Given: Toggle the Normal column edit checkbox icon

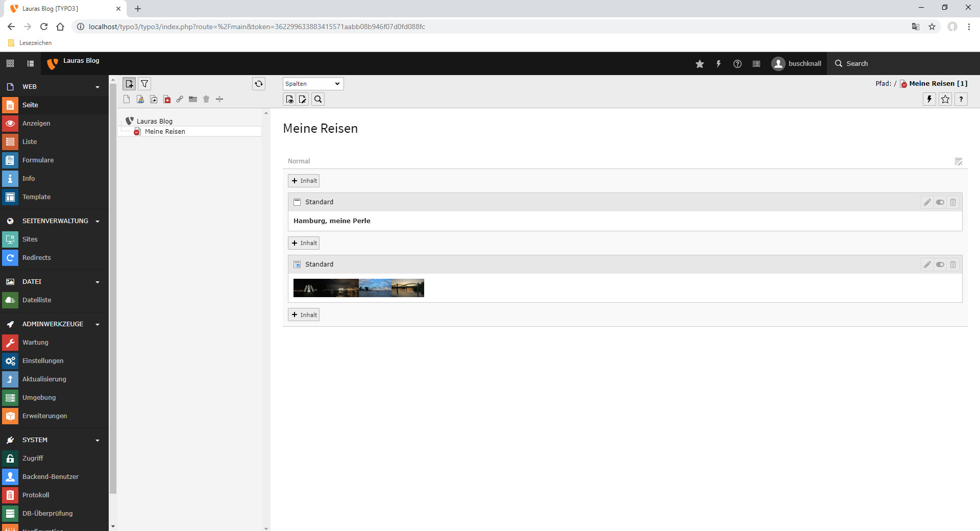Looking at the screenshot, I should [x=958, y=161].
